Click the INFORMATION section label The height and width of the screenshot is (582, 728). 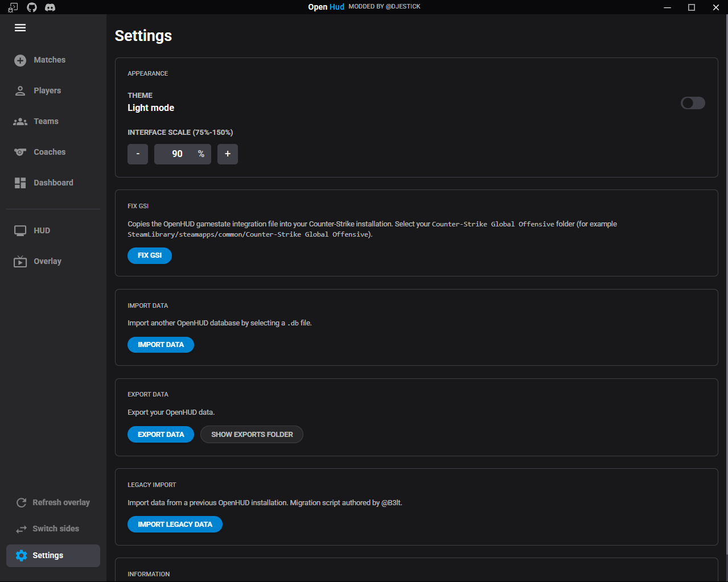tap(149, 574)
